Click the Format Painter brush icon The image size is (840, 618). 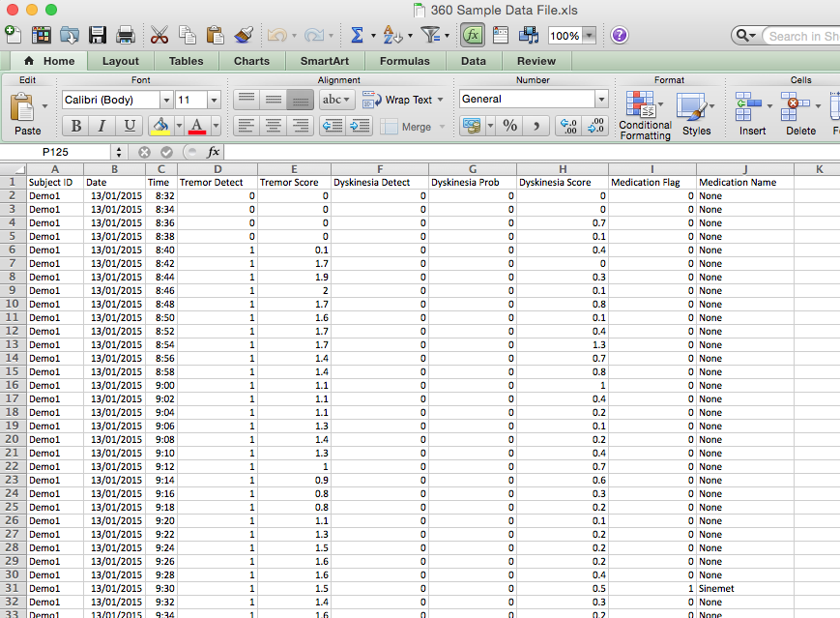244,36
